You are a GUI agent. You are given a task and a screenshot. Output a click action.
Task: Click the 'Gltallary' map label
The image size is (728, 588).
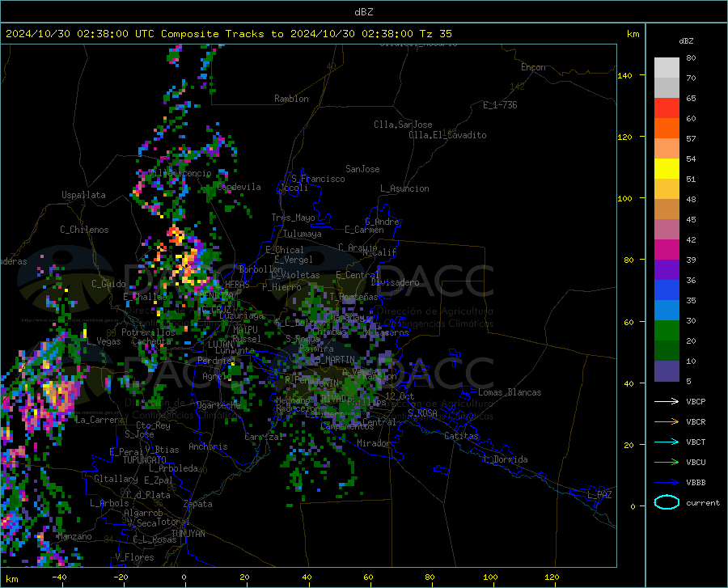116,479
